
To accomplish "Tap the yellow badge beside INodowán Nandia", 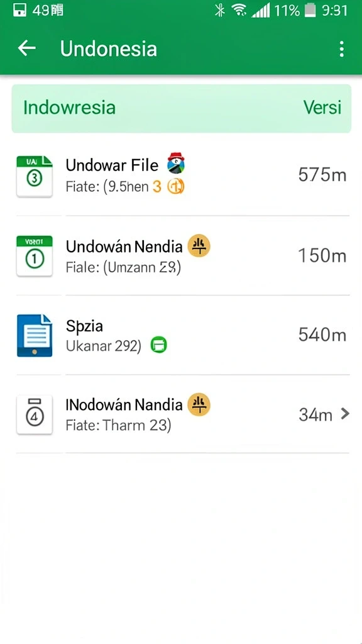I will [x=199, y=404].
